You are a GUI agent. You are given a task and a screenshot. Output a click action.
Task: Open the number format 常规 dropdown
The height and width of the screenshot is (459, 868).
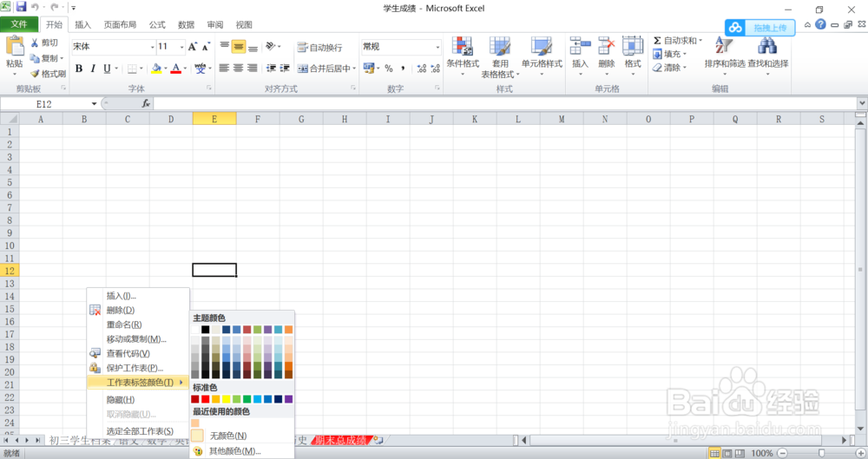(x=437, y=47)
